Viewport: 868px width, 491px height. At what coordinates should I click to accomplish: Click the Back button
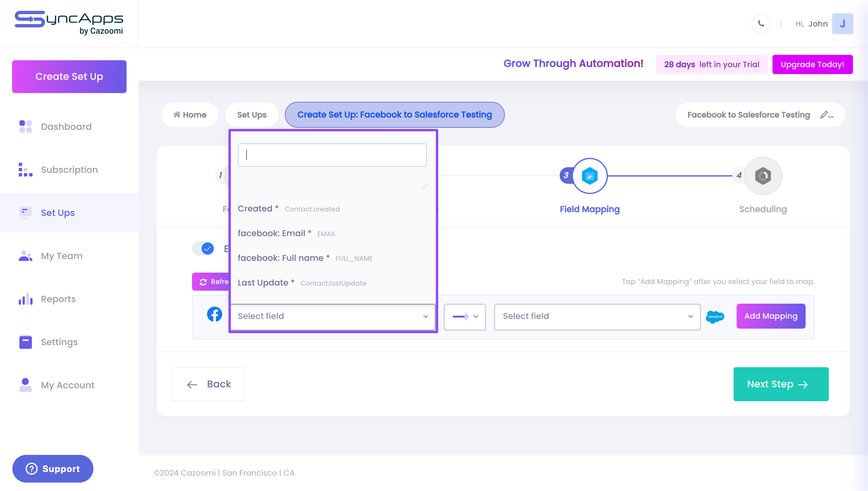point(208,384)
